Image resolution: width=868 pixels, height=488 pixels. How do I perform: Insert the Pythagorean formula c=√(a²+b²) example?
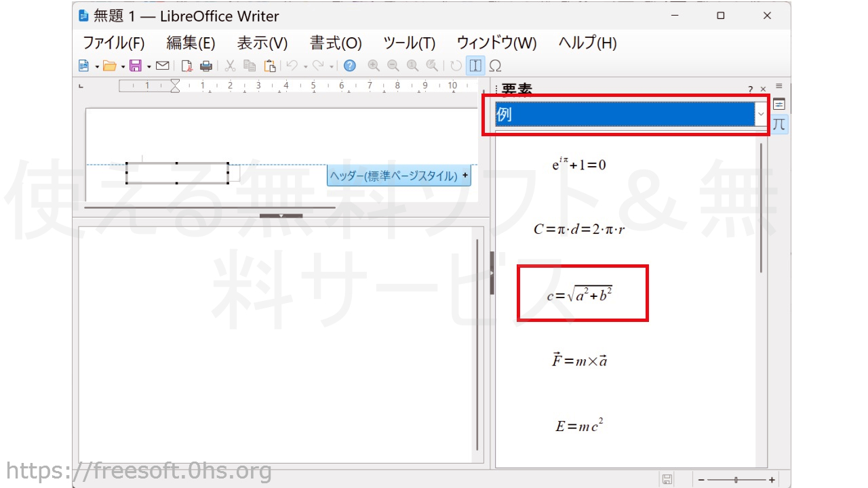(580, 294)
